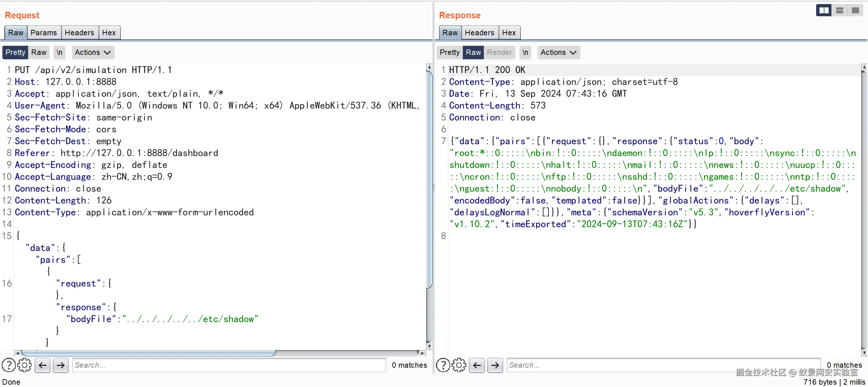Open response search settings gear
Image resolution: width=868 pixels, height=387 pixels.
[459, 365]
